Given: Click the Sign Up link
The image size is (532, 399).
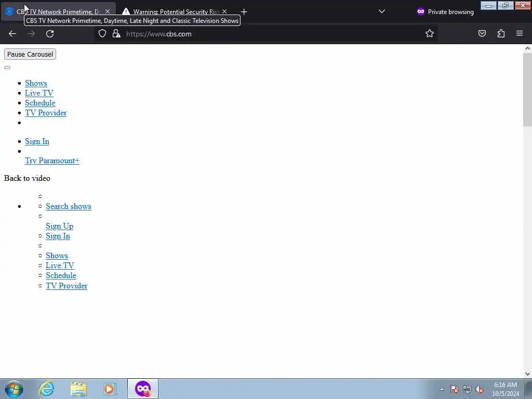Looking at the screenshot, I should [59, 226].
